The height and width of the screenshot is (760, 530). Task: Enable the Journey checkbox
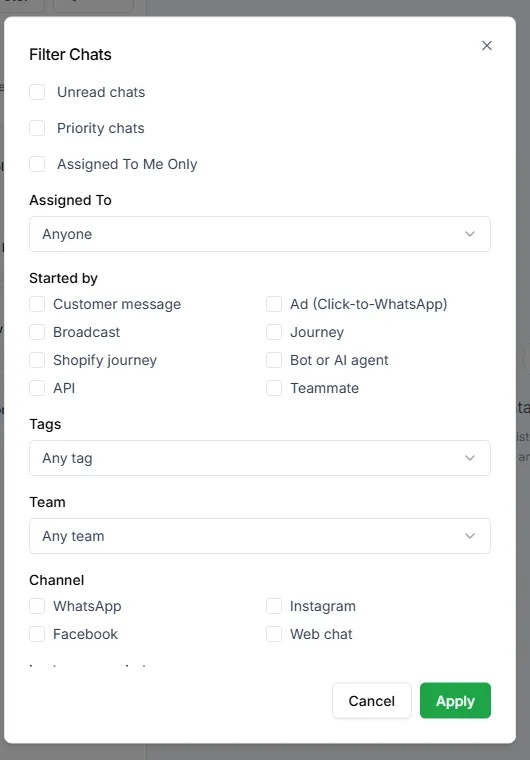coord(274,332)
